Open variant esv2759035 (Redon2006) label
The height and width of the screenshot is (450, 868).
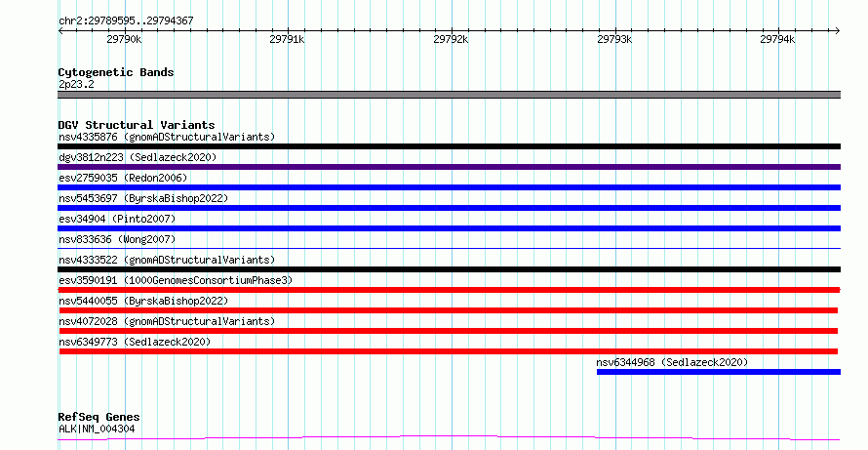pyautogui.click(x=123, y=178)
